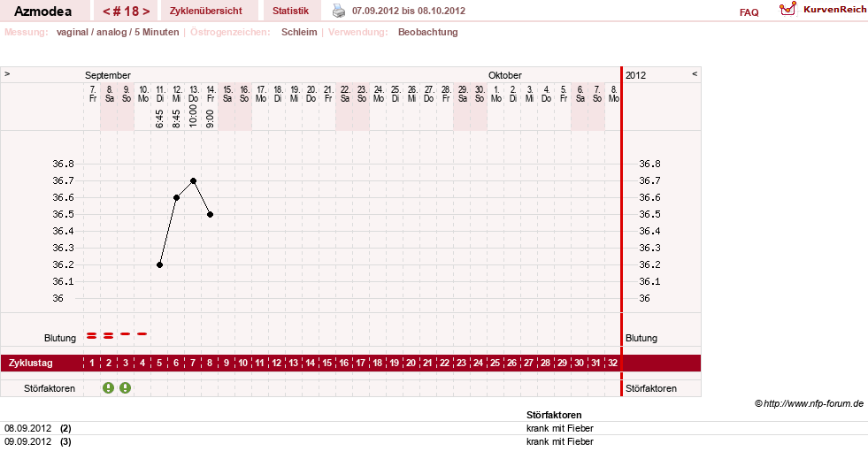Click the 36.7 temperature point on Sept 13
This screenshot has width=868, height=467.
[193, 181]
